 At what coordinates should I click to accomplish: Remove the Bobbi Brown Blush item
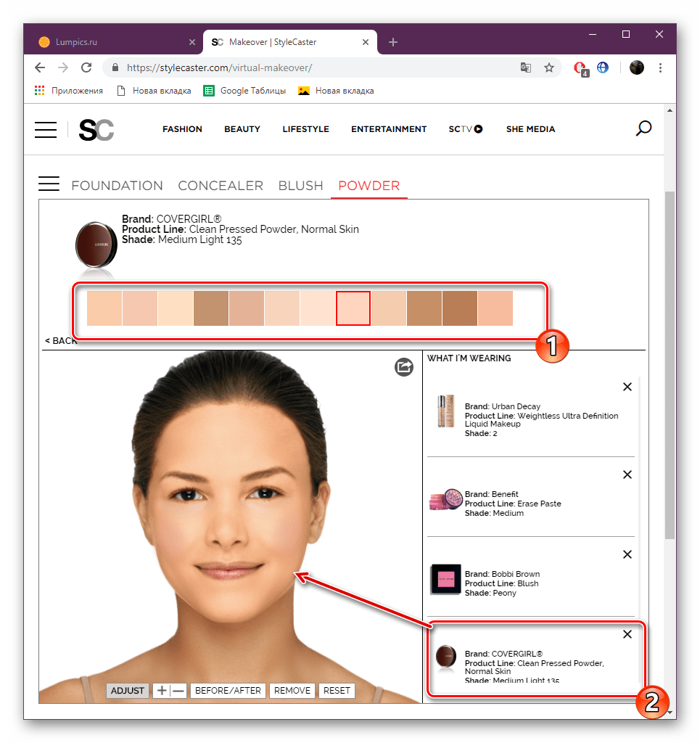click(627, 554)
